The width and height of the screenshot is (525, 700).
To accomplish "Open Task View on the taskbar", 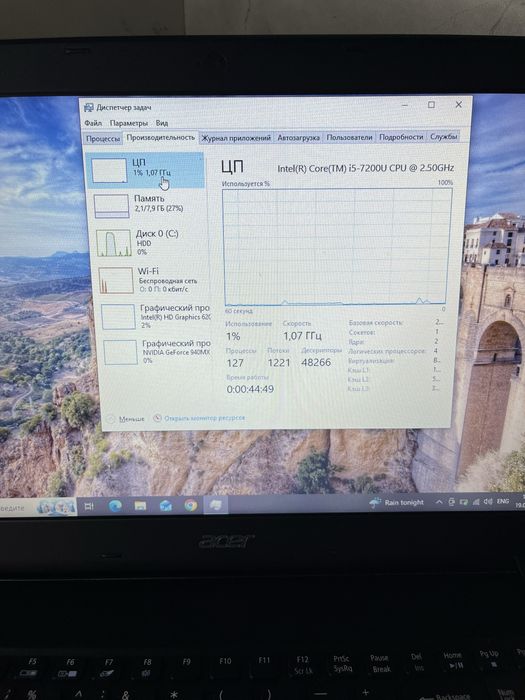I will [x=89, y=506].
